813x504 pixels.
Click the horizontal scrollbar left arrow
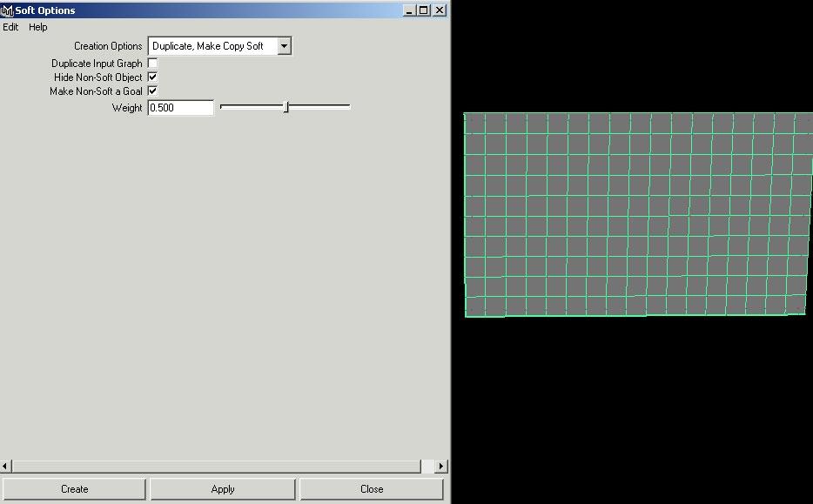click(x=6, y=467)
